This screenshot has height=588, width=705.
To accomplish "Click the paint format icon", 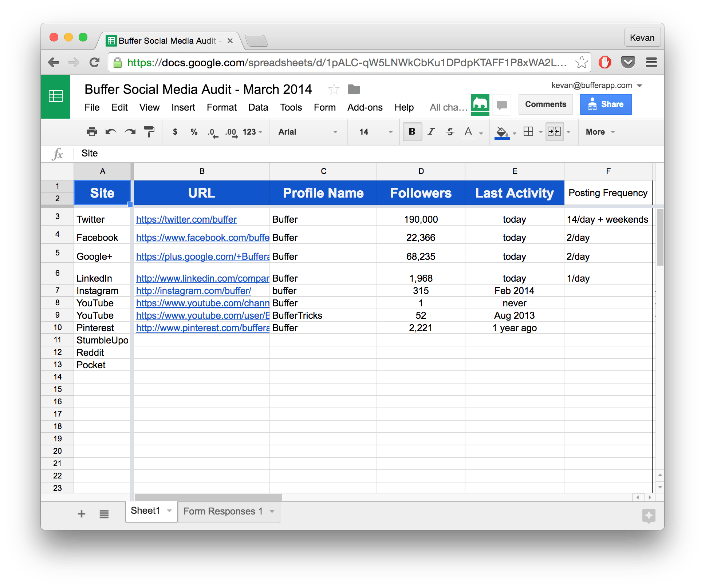I will [x=150, y=131].
